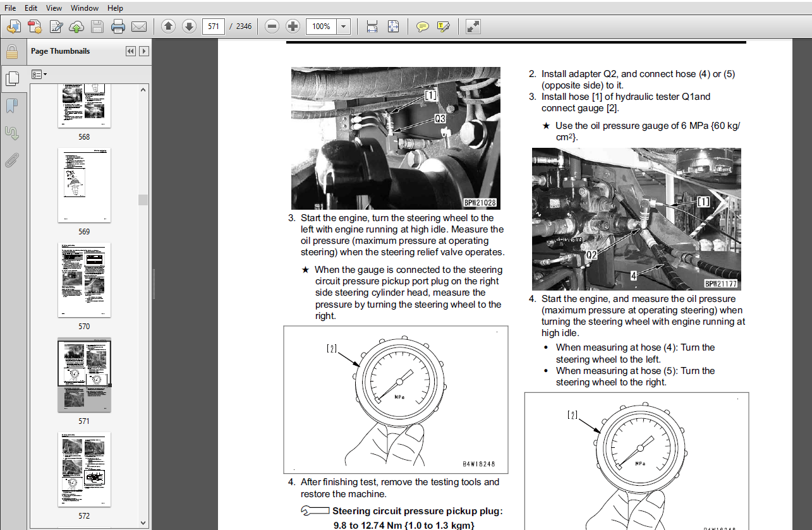Viewport: 812px width, 530px height.
Task: Select the page 569 thumbnail
Action: click(x=84, y=185)
